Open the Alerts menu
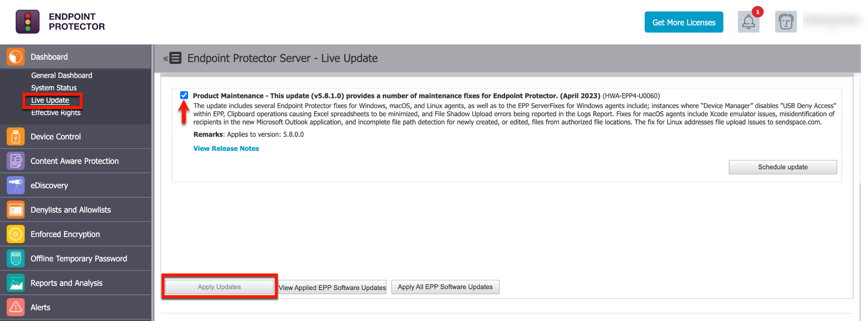The height and width of the screenshot is (321, 868). click(x=75, y=307)
